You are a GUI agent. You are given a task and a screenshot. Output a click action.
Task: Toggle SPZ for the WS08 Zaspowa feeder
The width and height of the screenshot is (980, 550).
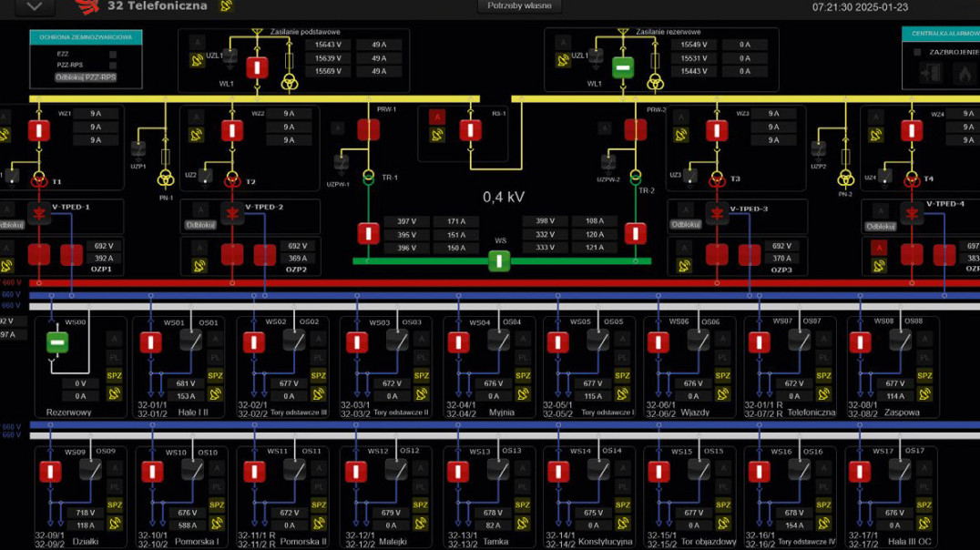pyautogui.click(x=924, y=376)
